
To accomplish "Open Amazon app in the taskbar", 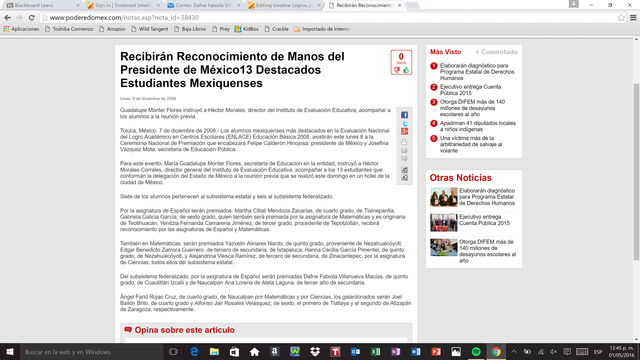I will click(x=275, y=352).
